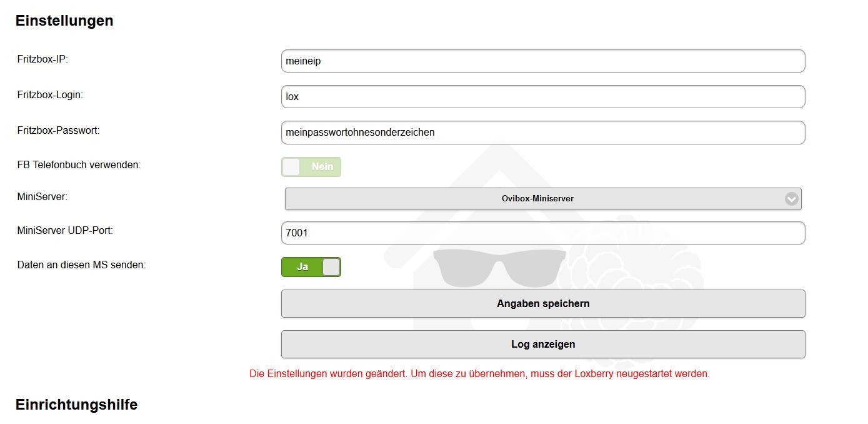Click the dropdown arrow icon of MiniServer
This screenshot has width=868, height=424.
[791, 199]
